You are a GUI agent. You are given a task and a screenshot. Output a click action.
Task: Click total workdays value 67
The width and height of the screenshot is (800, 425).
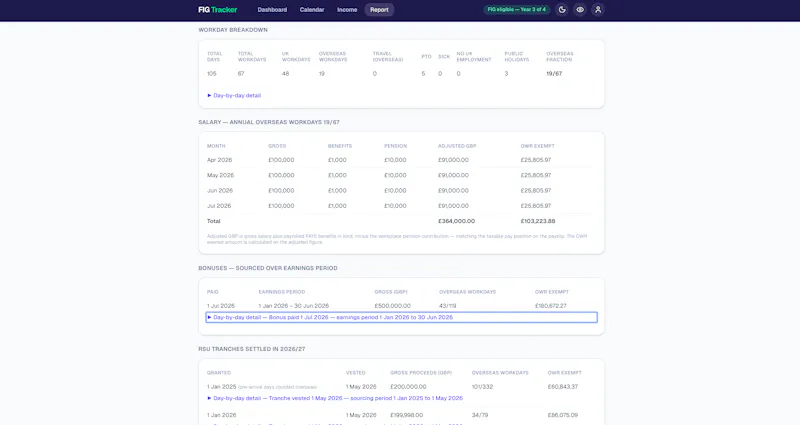coord(241,73)
